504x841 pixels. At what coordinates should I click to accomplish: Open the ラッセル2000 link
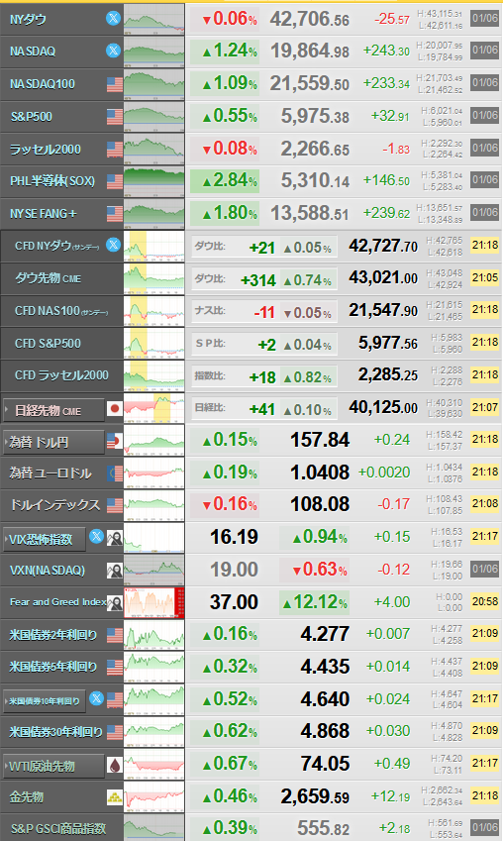click(45, 150)
